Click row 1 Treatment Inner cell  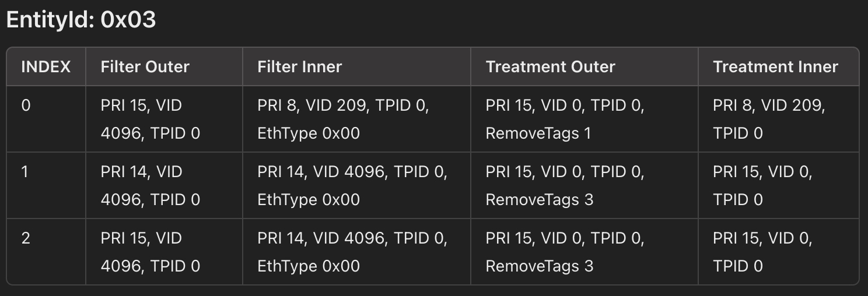[778, 185]
